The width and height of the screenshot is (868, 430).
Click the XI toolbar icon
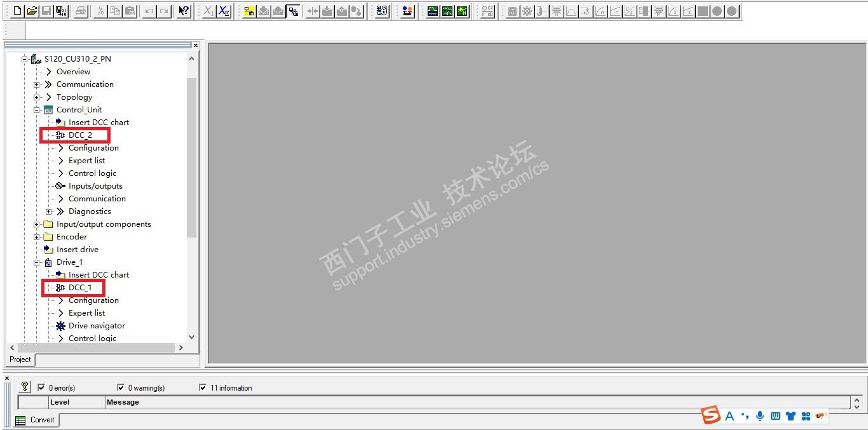point(208,11)
